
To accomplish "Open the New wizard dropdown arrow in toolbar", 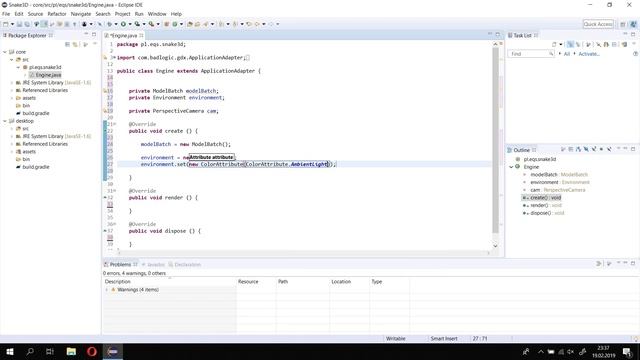I will [12, 24].
